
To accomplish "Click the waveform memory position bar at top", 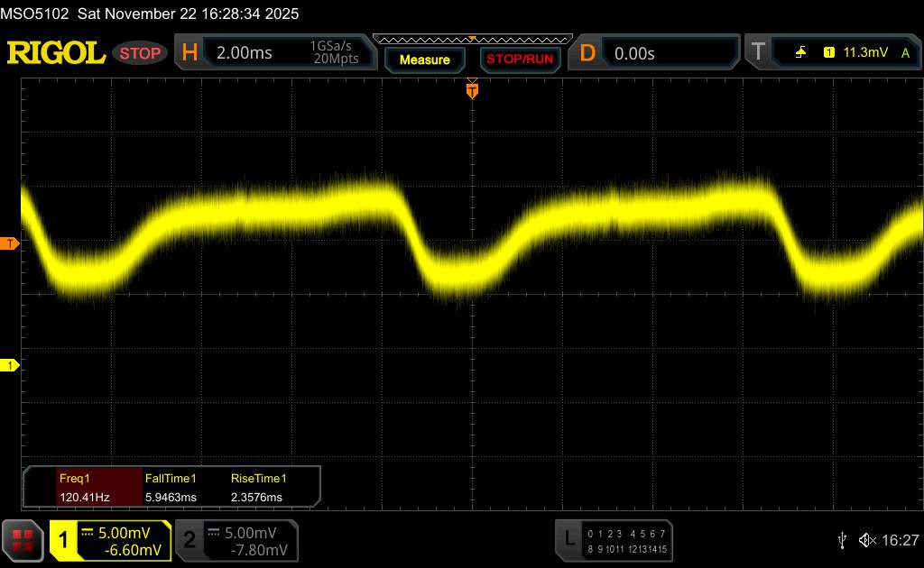I will pyautogui.click(x=471, y=39).
